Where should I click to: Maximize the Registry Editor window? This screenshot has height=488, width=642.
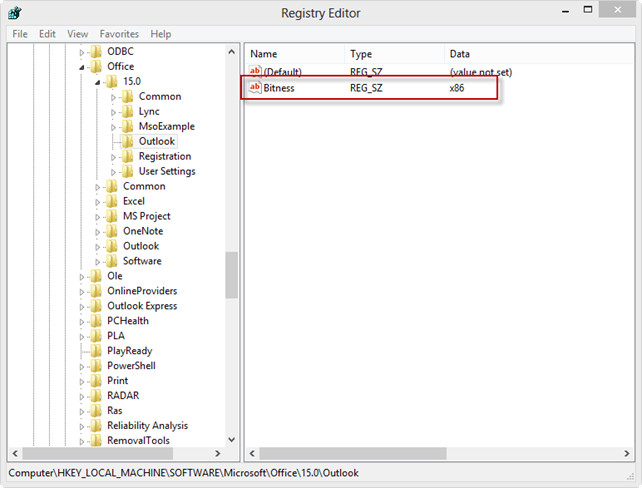point(588,10)
